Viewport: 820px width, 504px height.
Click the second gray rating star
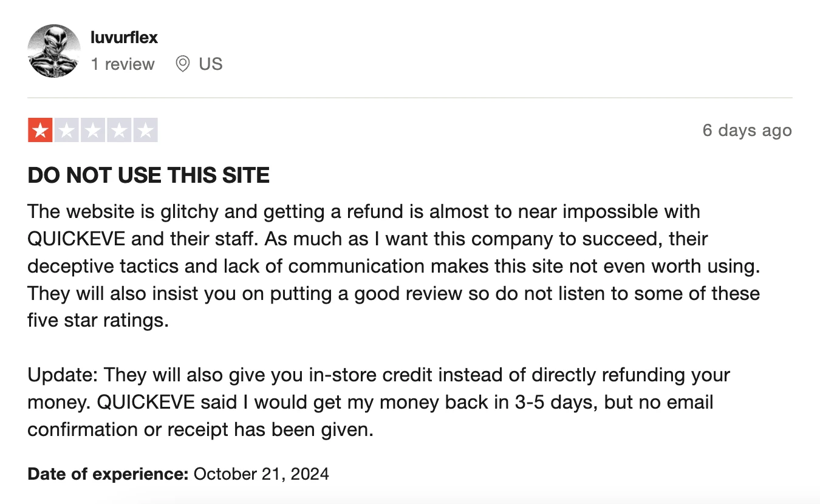click(x=66, y=130)
